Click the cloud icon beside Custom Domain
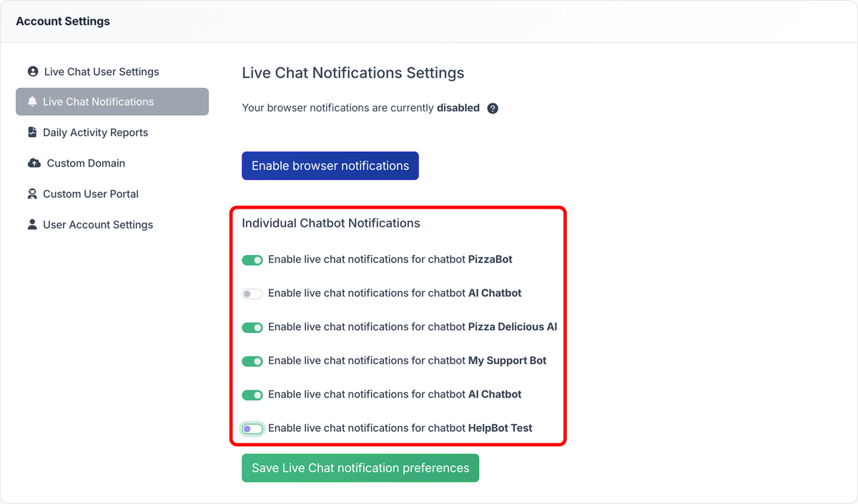The height and width of the screenshot is (504, 858). coord(31,163)
